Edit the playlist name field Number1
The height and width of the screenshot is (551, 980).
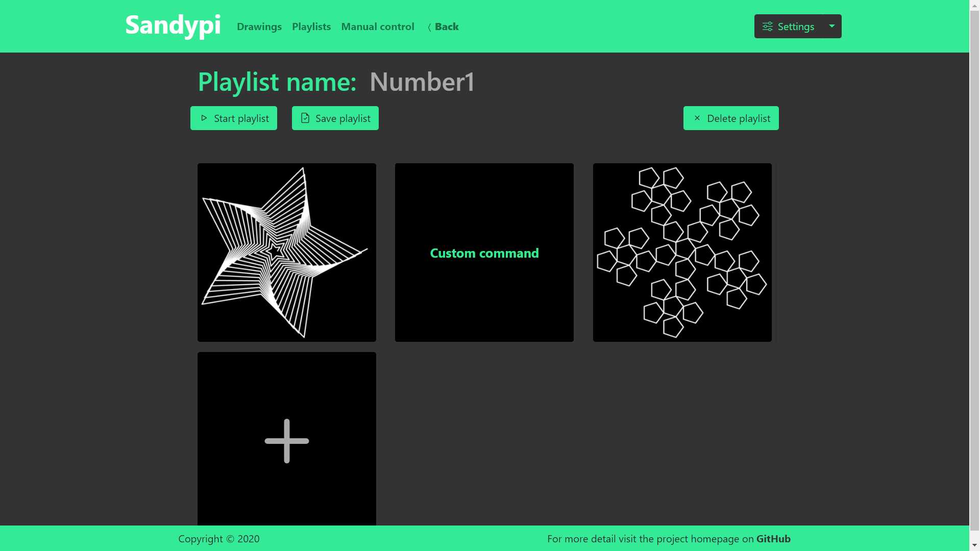422,82
